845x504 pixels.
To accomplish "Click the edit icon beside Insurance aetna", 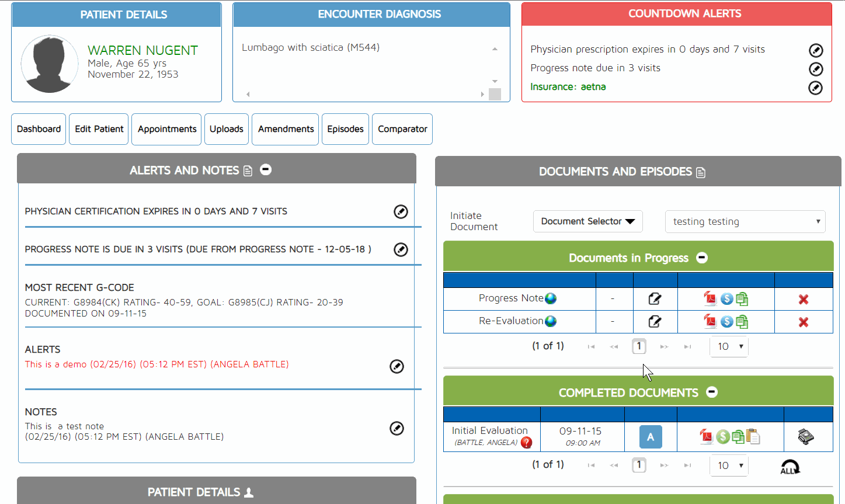I will pyautogui.click(x=815, y=88).
